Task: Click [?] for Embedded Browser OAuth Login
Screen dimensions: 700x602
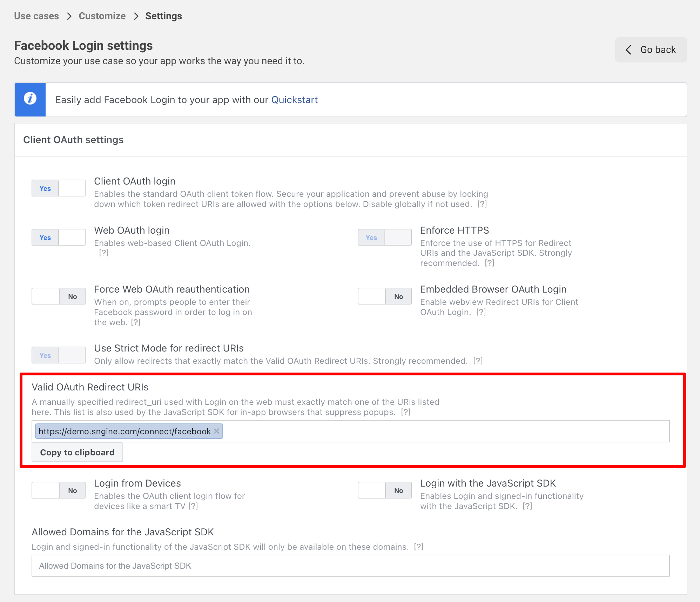Action: point(481,312)
